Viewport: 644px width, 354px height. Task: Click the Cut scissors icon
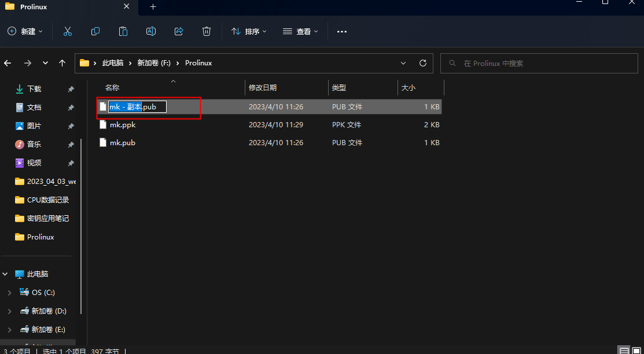[x=68, y=31]
